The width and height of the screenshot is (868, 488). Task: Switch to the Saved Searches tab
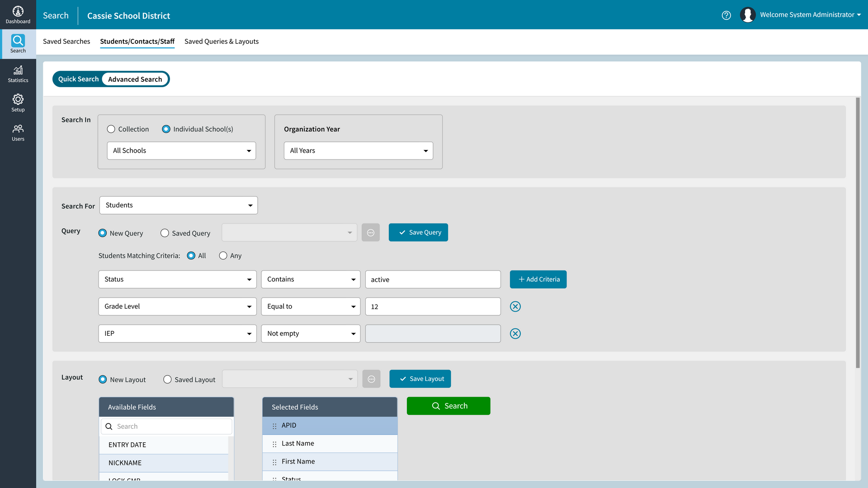coord(66,41)
